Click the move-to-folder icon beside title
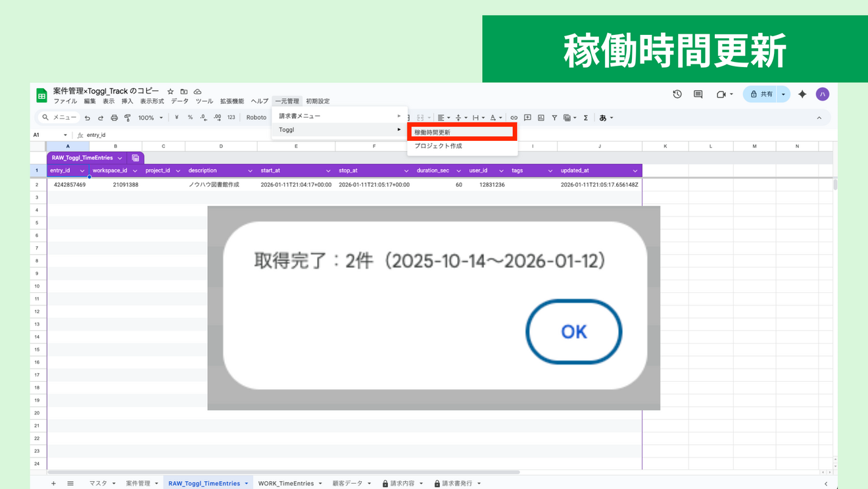 coord(184,91)
